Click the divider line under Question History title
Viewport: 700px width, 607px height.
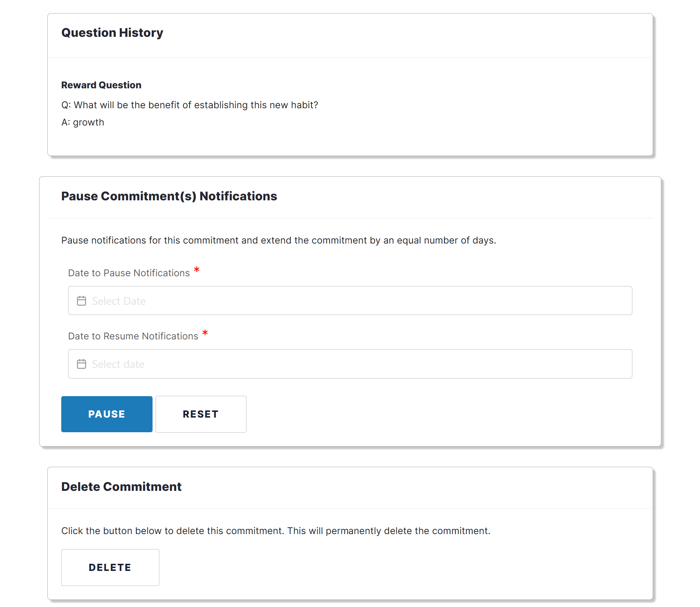(x=350, y=58)
